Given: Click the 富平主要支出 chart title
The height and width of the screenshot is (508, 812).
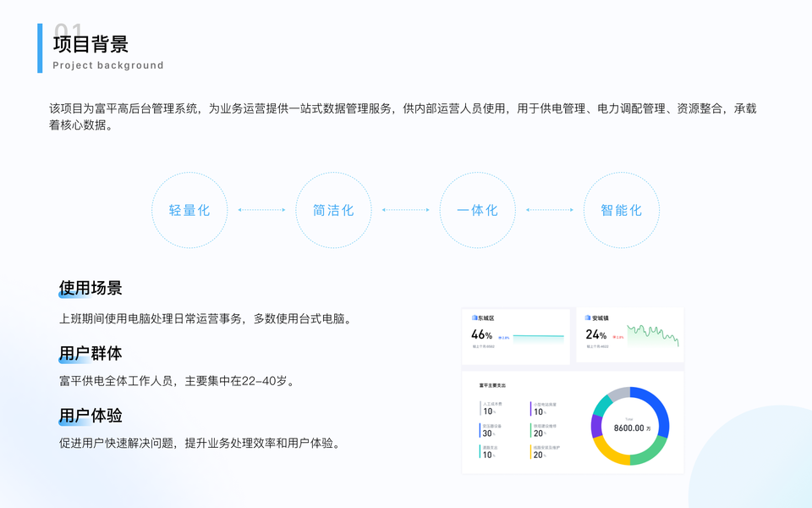Looking at the screenshot, I should (492, 386).
